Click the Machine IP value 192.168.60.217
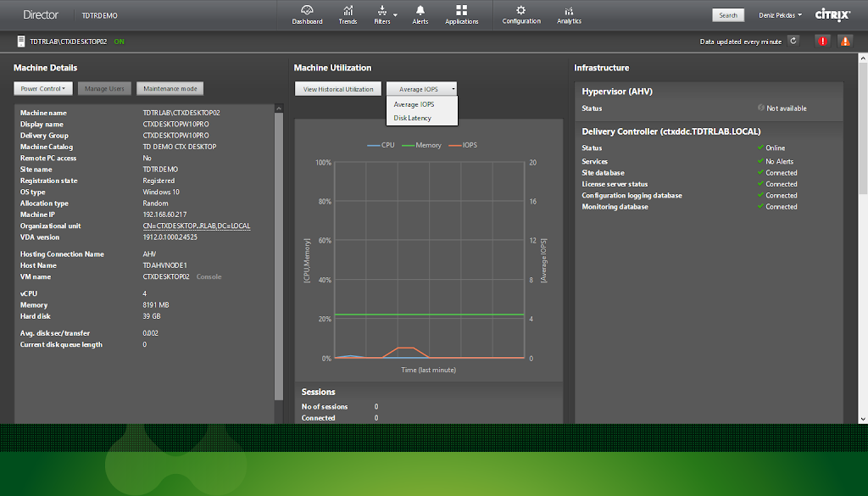The width and height of the screenshot is (868, 496). tap(164, 215)
